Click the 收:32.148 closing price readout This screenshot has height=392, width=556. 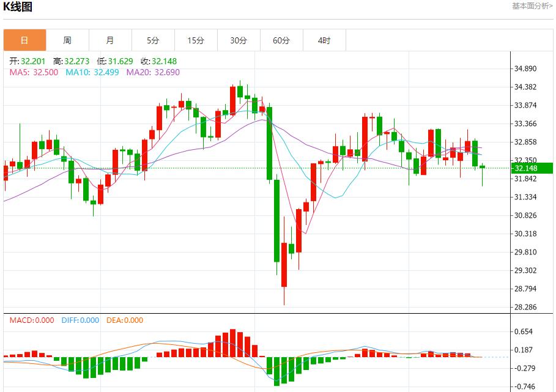154,61
